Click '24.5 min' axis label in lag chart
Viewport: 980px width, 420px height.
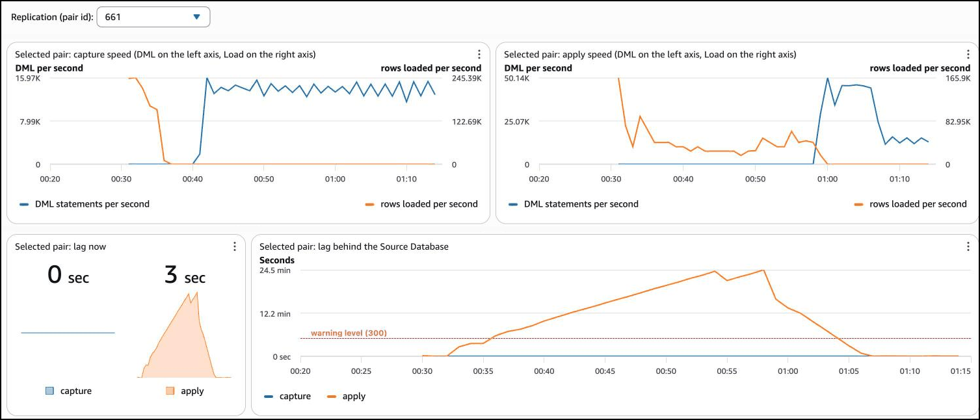(x=275, y=270)
